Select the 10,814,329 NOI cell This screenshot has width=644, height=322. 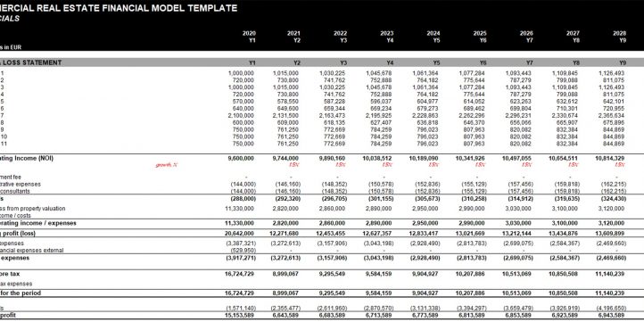(x=610, y=158)
